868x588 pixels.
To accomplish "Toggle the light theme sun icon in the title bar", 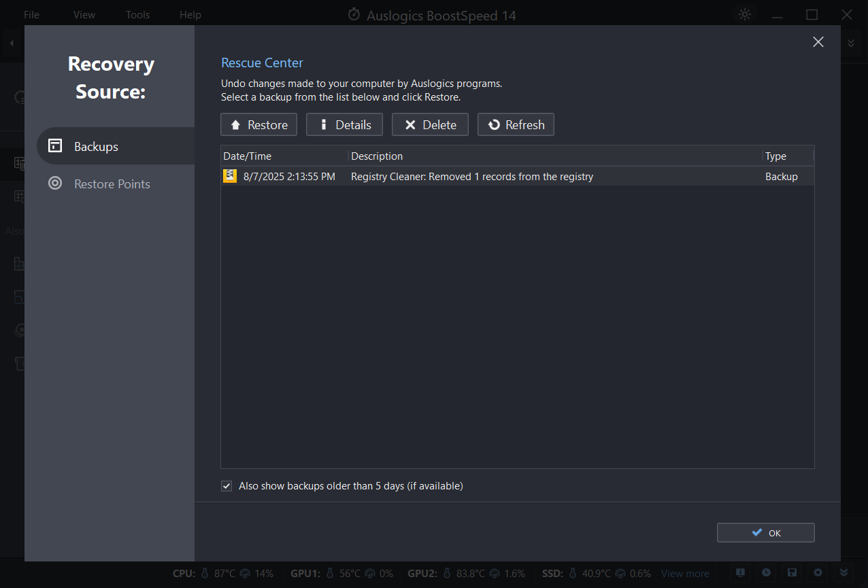I will pos(744,14).
